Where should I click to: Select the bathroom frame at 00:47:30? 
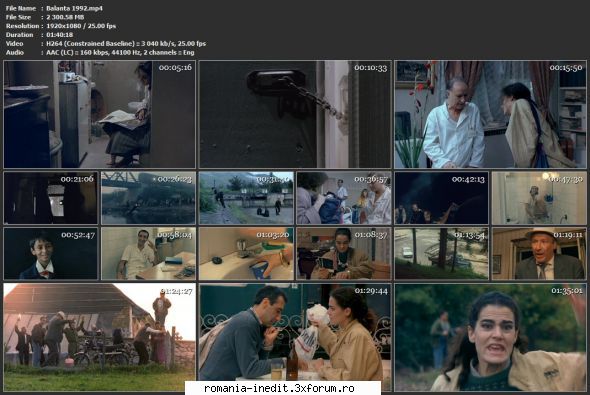pos(539,198)
